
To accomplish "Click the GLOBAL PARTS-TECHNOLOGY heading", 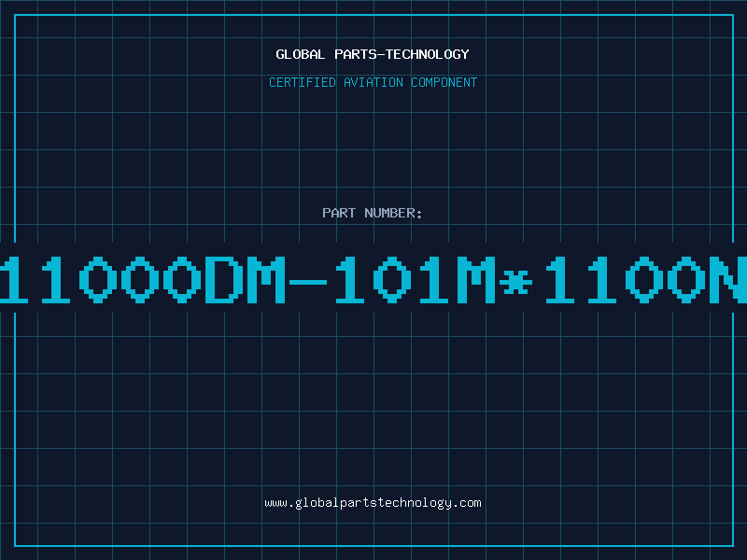I will [x=373, y=54].
